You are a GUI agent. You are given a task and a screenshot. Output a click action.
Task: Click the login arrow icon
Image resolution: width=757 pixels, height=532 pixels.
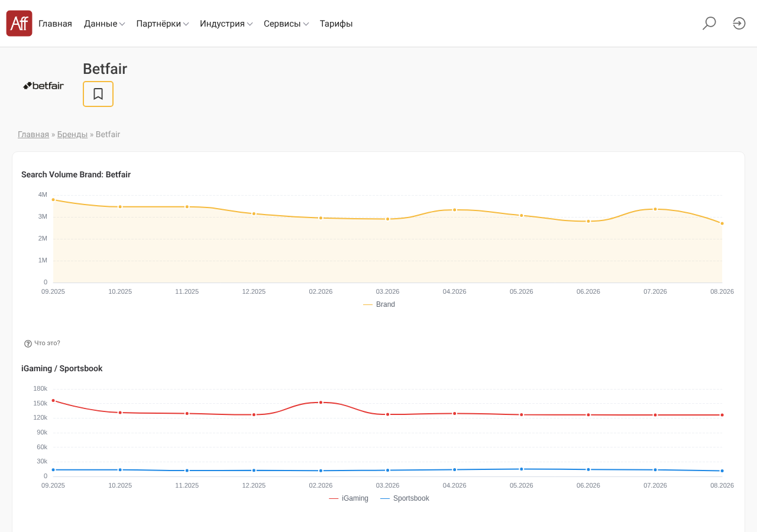point(739,23)
